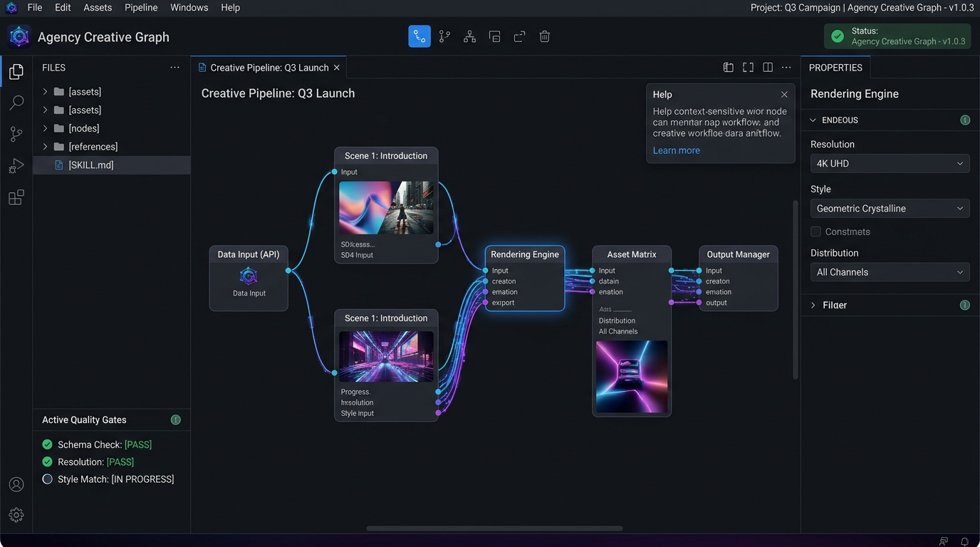
Task: Open the Windows menu
Action: (x=189, y=8)
